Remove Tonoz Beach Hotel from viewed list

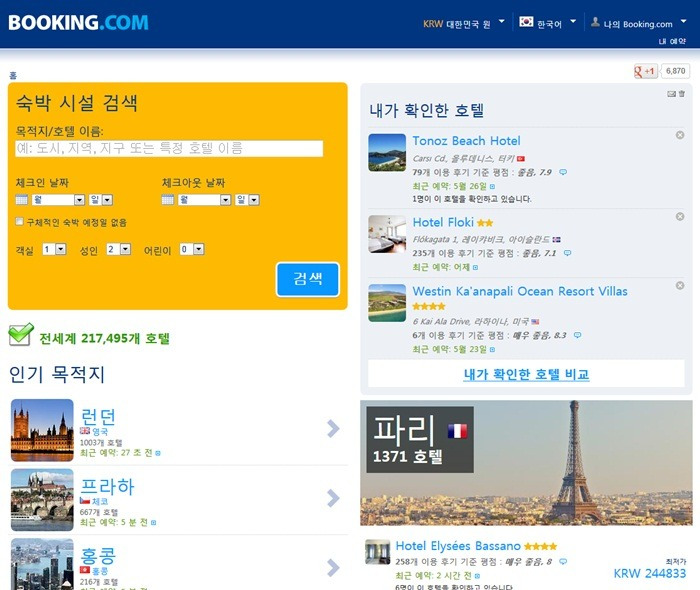click(680, 135)
